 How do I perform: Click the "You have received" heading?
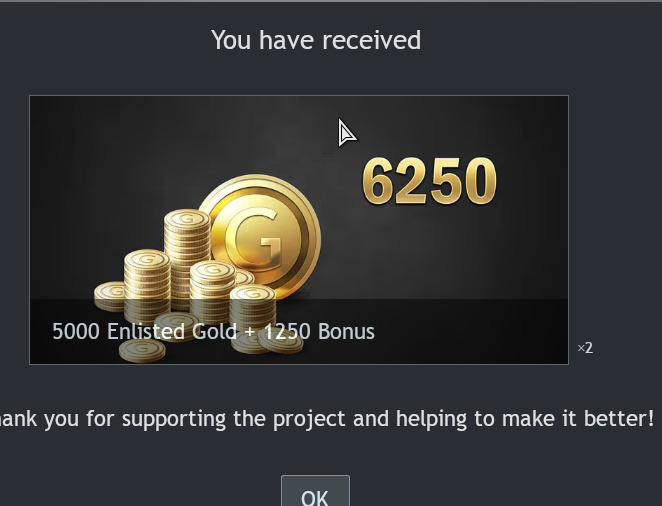pyautogui.click(x=316, y=40)
